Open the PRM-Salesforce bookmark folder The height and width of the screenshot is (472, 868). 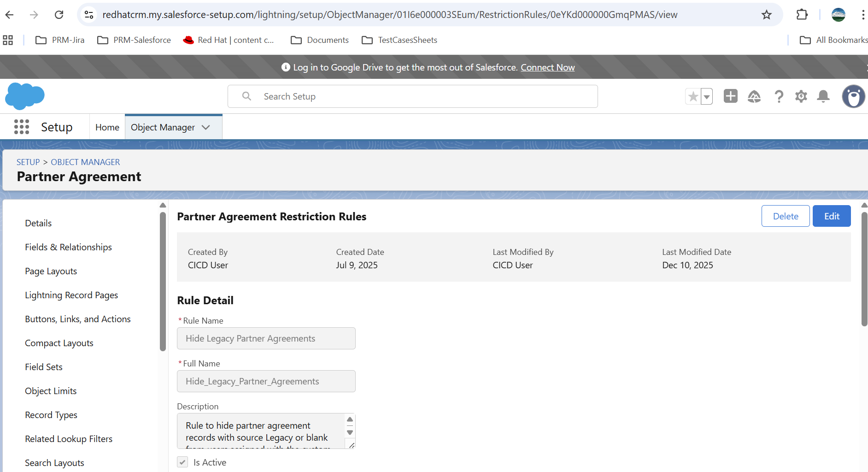click(x=134, y=40)
